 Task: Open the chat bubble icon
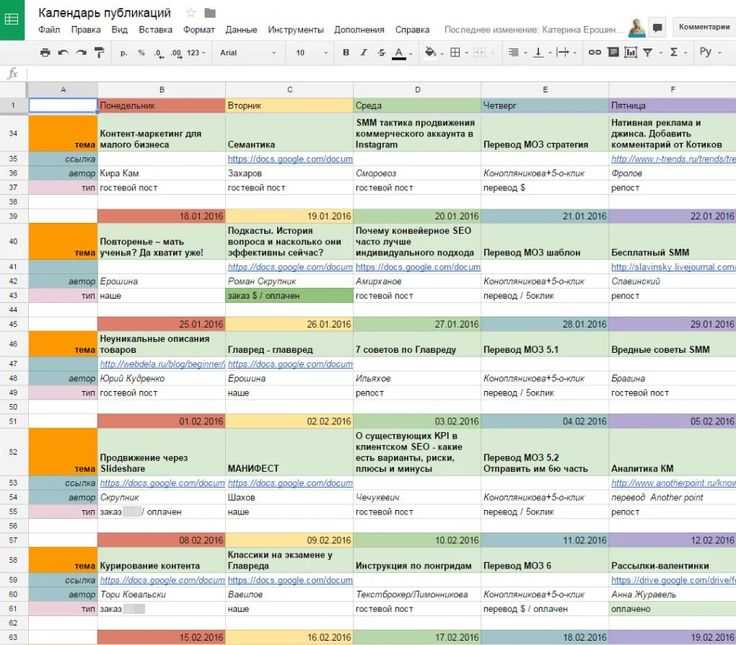[x=658, y=28]
